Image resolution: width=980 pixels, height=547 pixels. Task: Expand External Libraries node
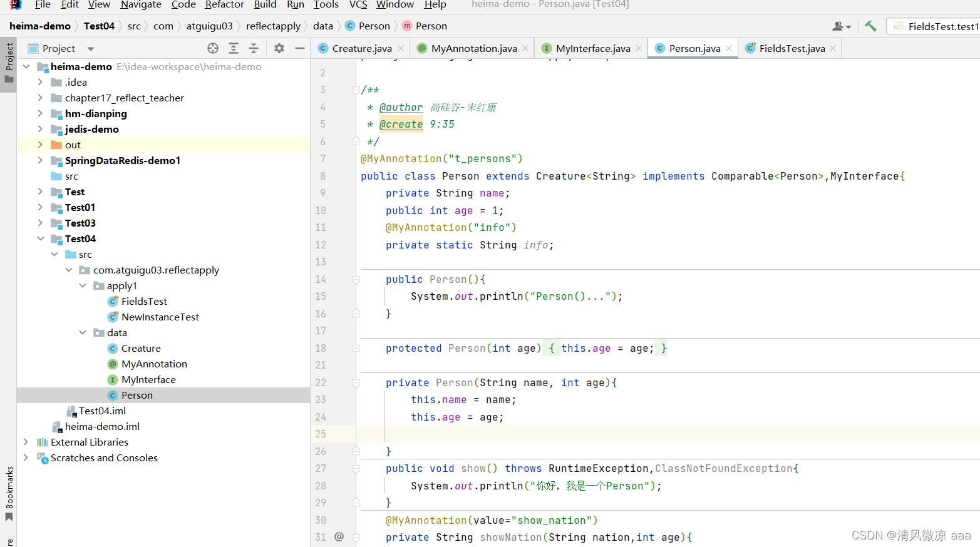tap(26, 442)
